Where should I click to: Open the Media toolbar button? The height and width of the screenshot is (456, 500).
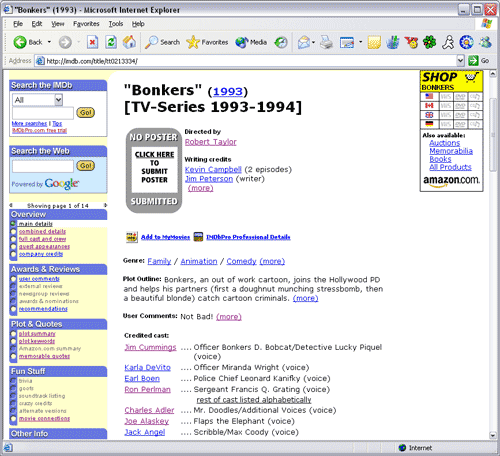point(251,42)
